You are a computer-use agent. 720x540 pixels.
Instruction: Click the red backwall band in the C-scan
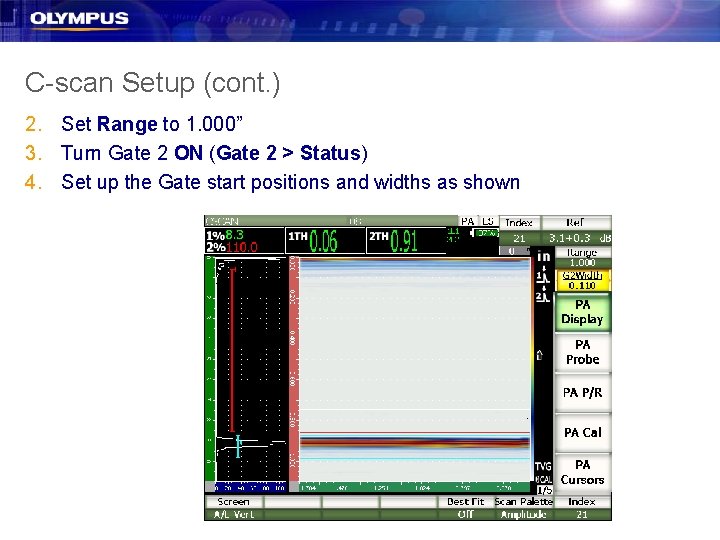coord(415,442)
